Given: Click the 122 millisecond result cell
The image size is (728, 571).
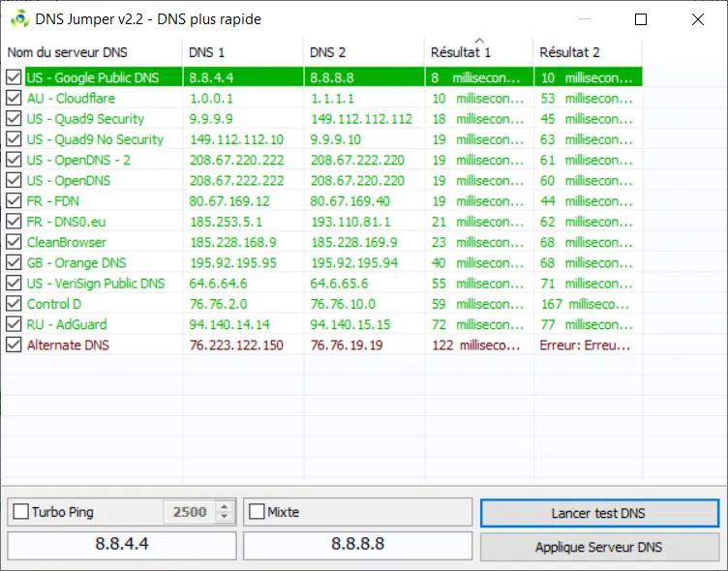Looking at the screenshot, I should pyautogui.click(x=476, y=345).
